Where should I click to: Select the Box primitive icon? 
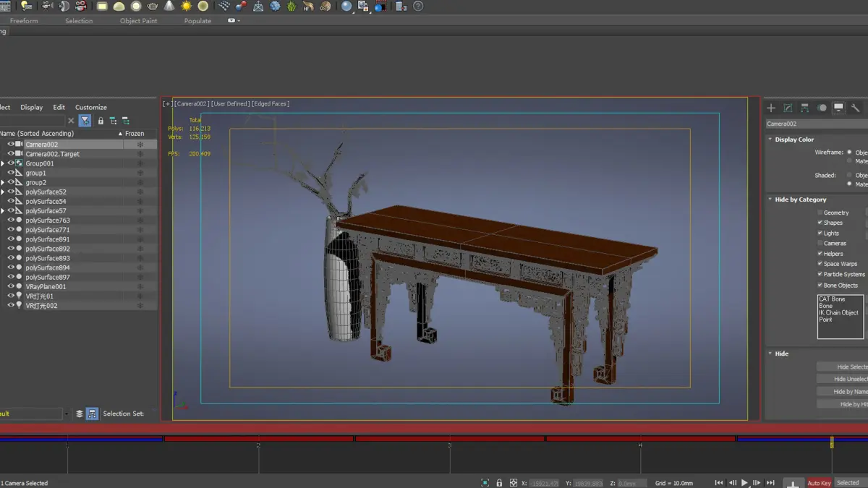point(102,6)
